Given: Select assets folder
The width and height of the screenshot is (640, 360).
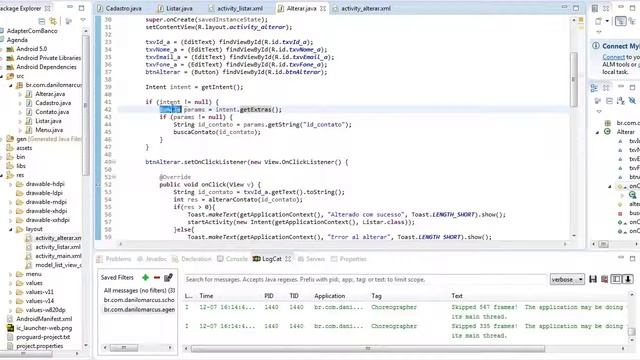Looking at the screenshot, I should pyautogui.click(x=24, y=148).
